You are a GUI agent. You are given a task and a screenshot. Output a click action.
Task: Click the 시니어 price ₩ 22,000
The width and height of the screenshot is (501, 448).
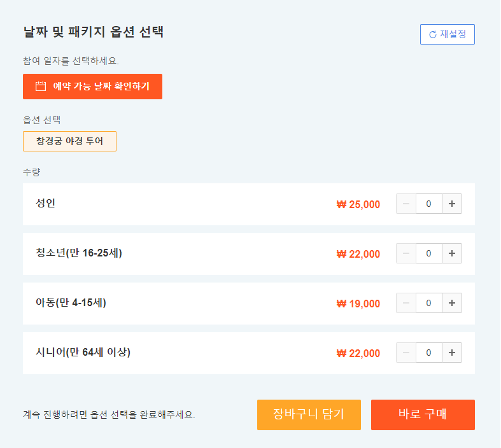358,353
